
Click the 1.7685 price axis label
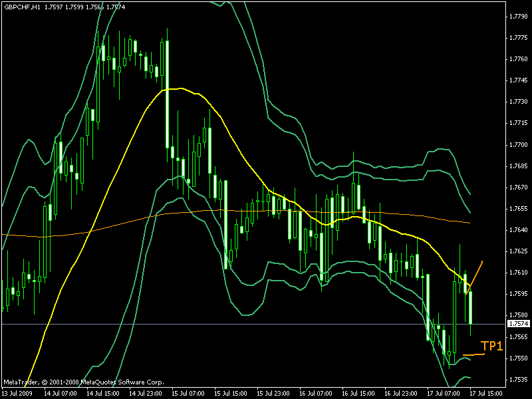coord(519,166)
